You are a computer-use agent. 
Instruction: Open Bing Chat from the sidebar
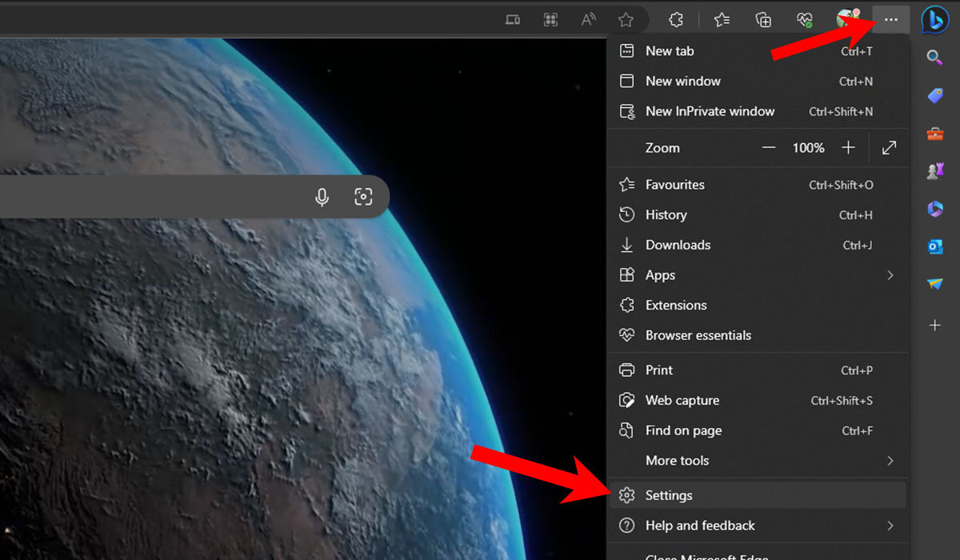934,20
